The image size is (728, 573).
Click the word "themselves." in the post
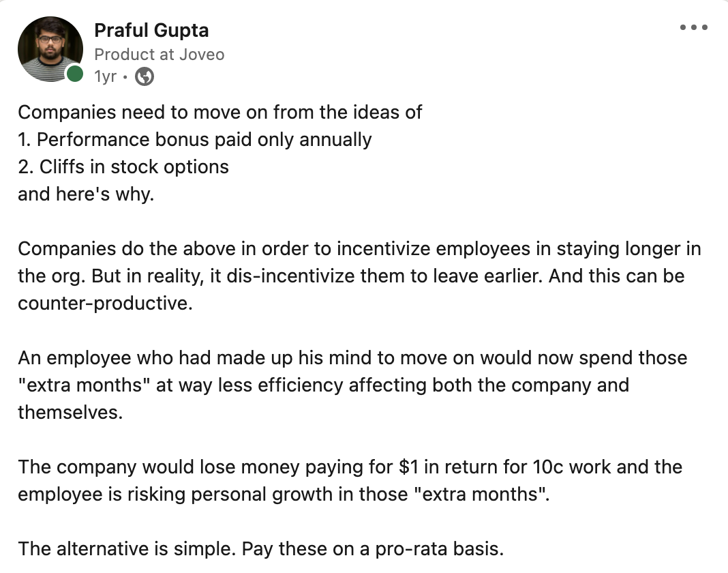[70, 413]
